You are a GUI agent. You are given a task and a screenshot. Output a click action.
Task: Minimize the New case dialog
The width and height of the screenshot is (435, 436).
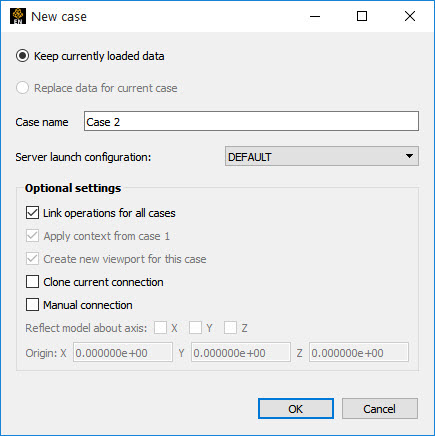click(x=315, y=16)
